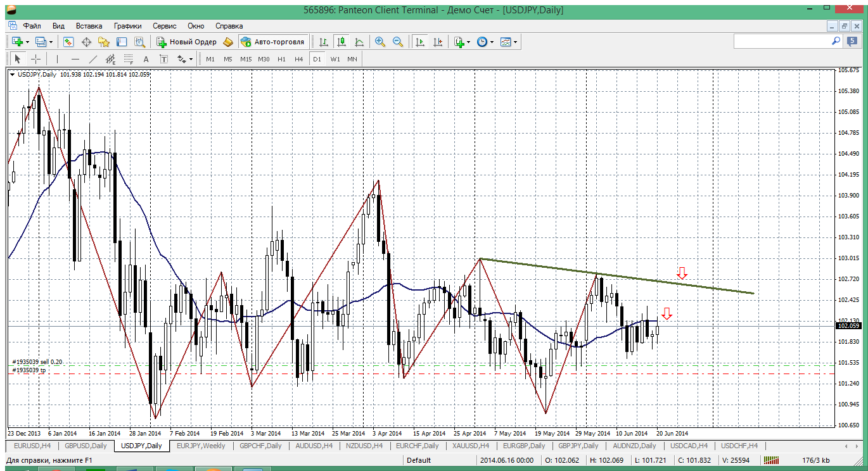Open the Market Watch window icon
The width and height of the screenshot is (868, 471).
pyautogui.click(x=68, y=42)
